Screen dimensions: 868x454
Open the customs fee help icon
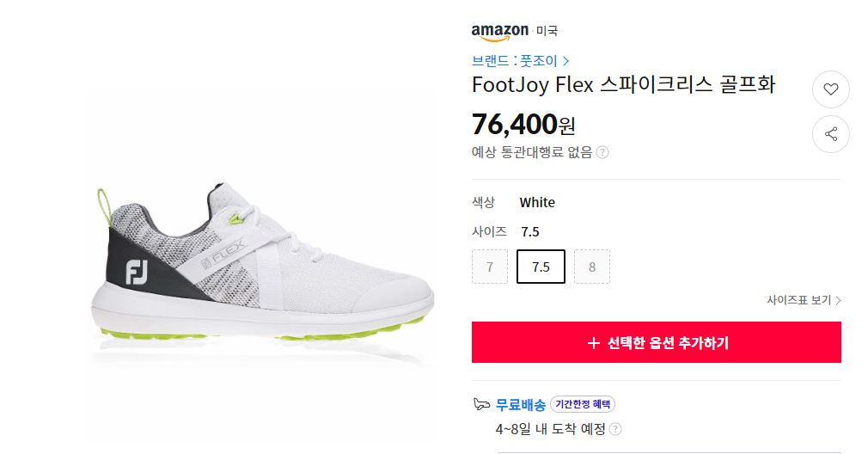[x=602, y=152]
